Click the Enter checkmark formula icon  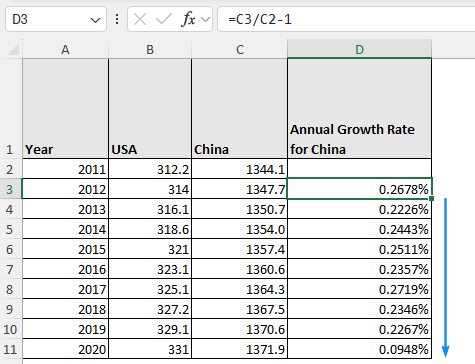pos(164,19)
